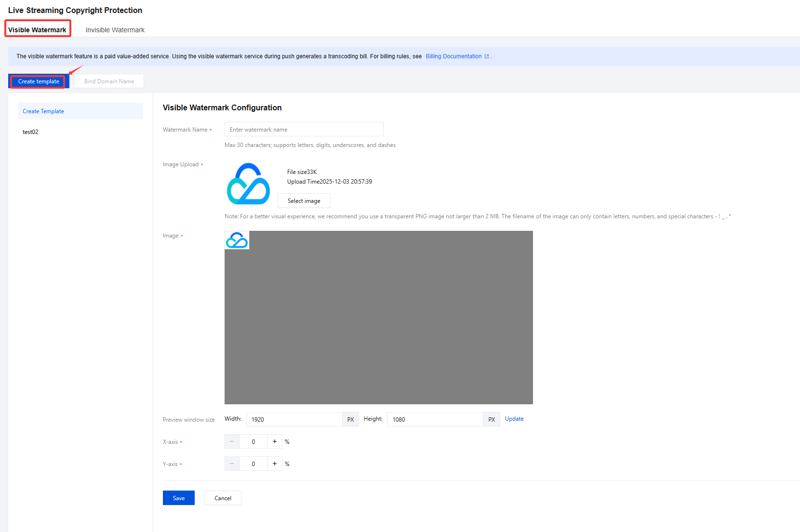Click the Select image button
800x532 pixels.
[x=304, y=201]
